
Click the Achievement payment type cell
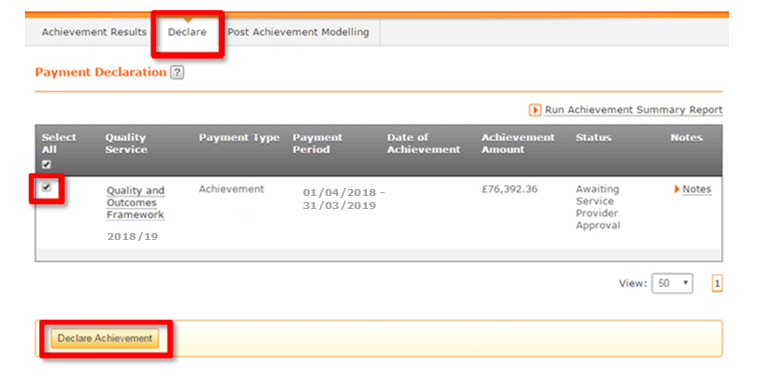pyautogui.click(x=231, y=189)
